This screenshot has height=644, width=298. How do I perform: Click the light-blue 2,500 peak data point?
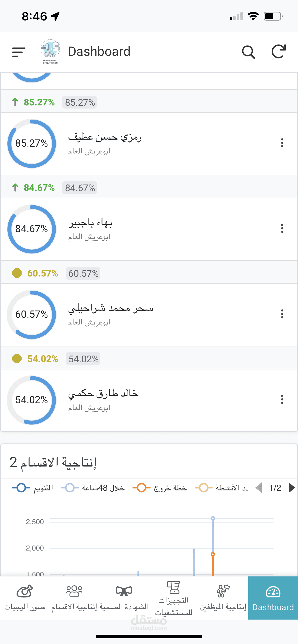pos(213,518)
